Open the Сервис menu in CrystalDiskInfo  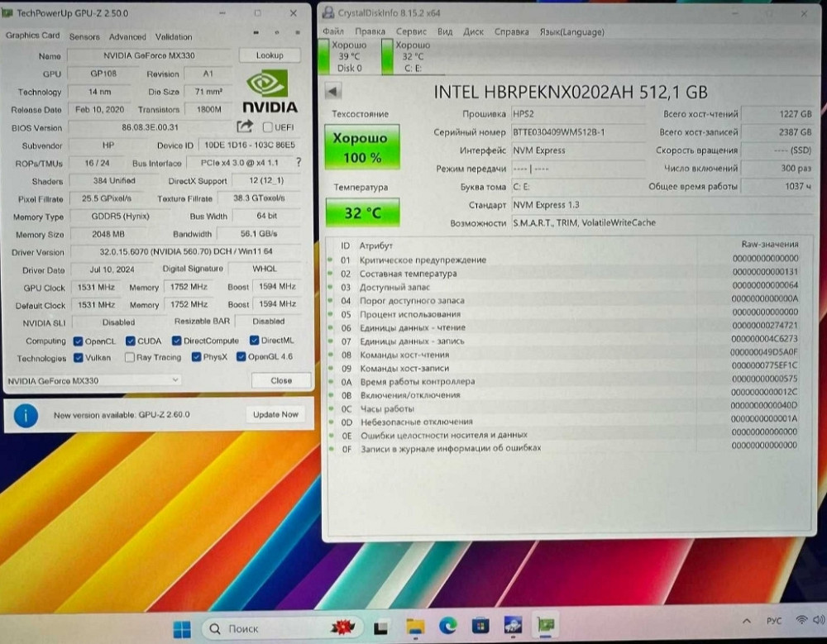point(411,31)
